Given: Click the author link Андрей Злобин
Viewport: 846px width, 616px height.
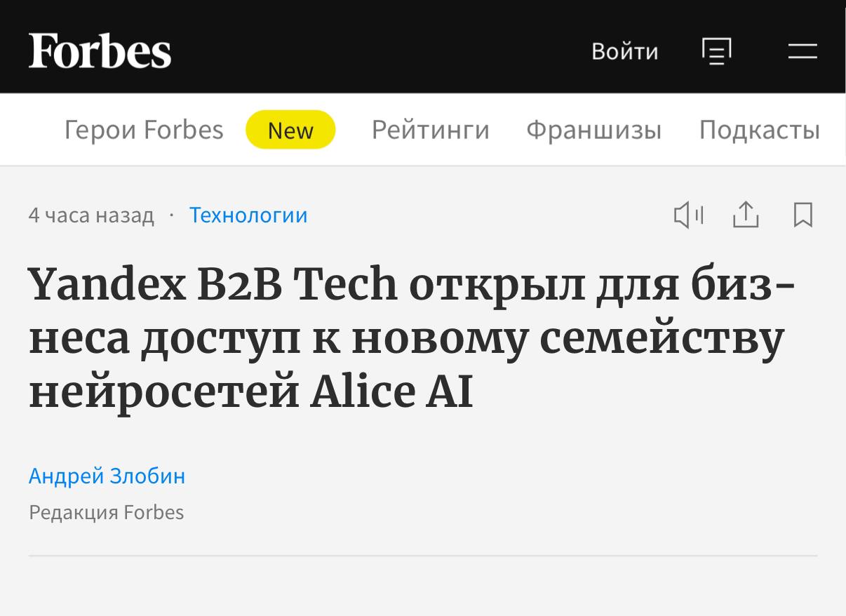Looking at the screenshot, I should pyautogui.click(x=106, y=476).
